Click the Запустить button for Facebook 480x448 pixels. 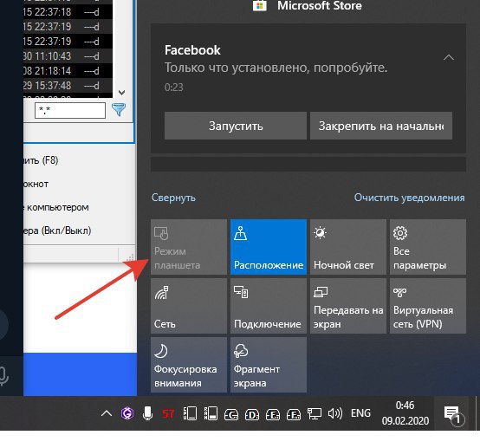pos(236,126)
